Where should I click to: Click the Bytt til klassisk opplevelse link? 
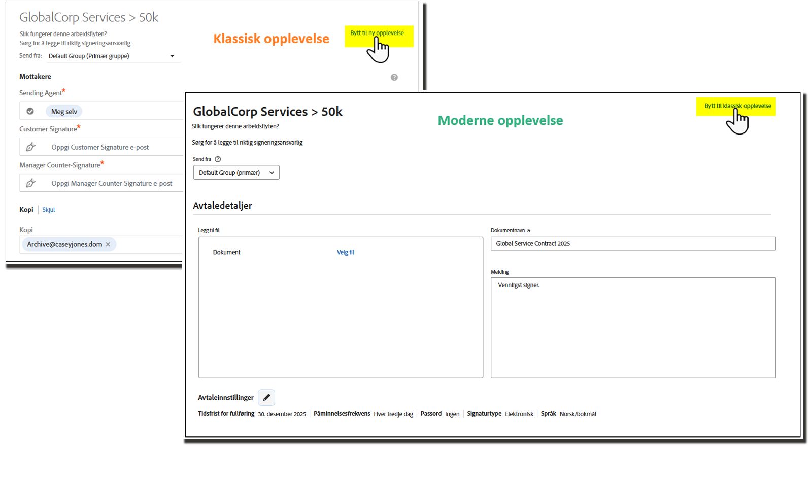pos(737,106)
